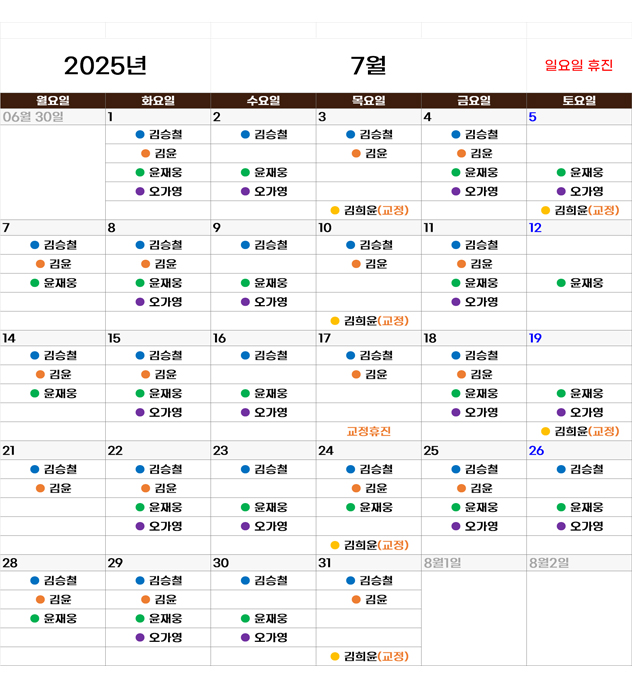Click 오가영 on Wednesday the 16th
Viewport: 632px width, 686px height.
tap(264, 413)
